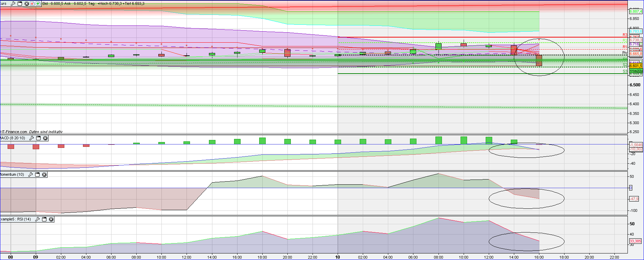Click the 11m22s candle countdown tag
This screenshot has width=644, height=260.
pyautogui.click(x=636, y=71)
